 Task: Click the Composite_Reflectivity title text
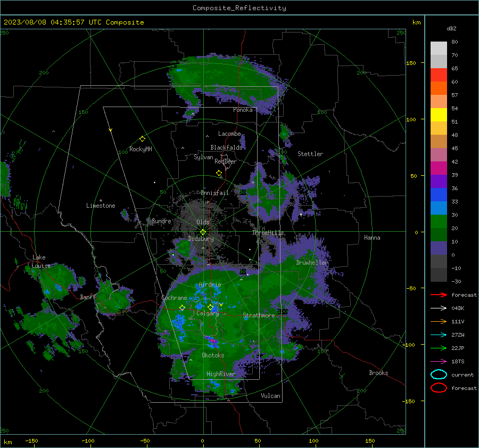[240, 8]
